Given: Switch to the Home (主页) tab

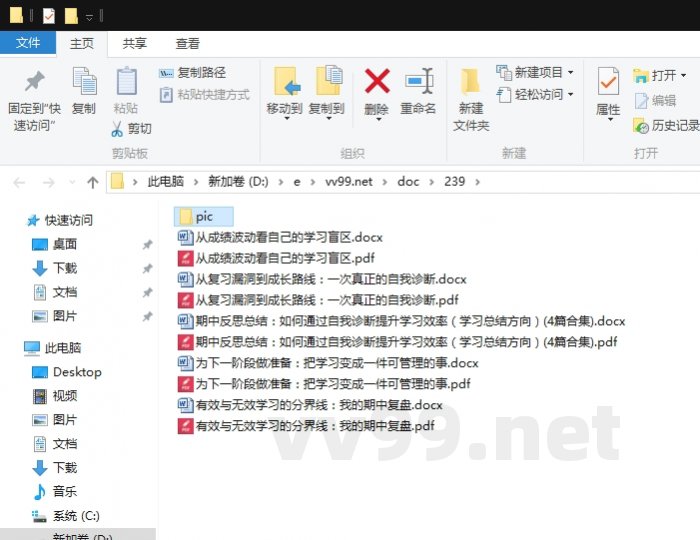Looking at the screenshot, I should coord(82,43).
